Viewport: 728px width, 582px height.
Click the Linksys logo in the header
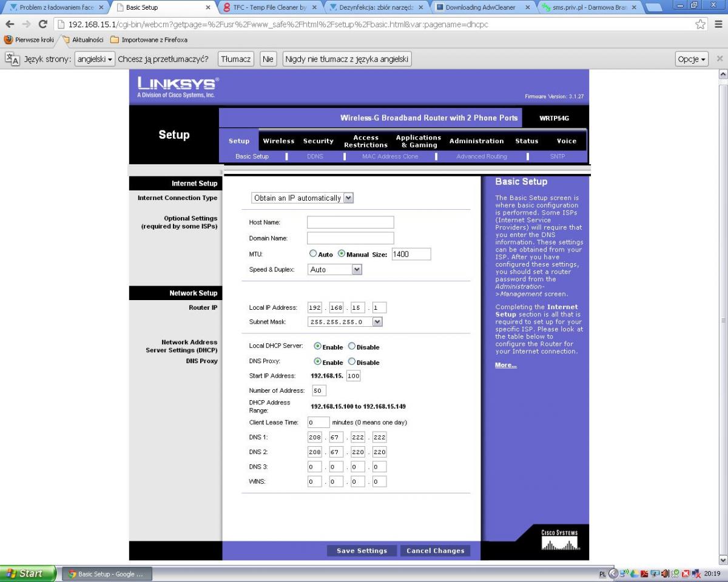point(177,86)
